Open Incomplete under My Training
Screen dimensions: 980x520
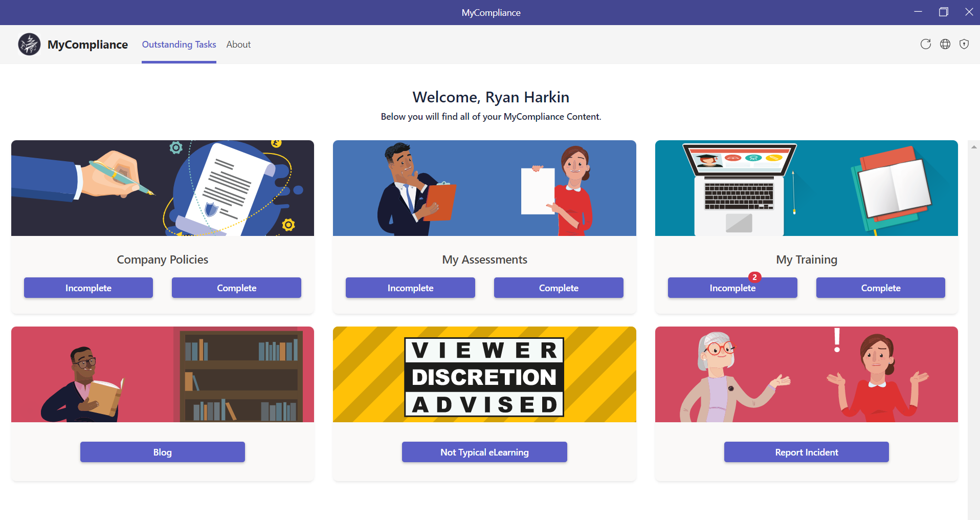click(732, 288)
